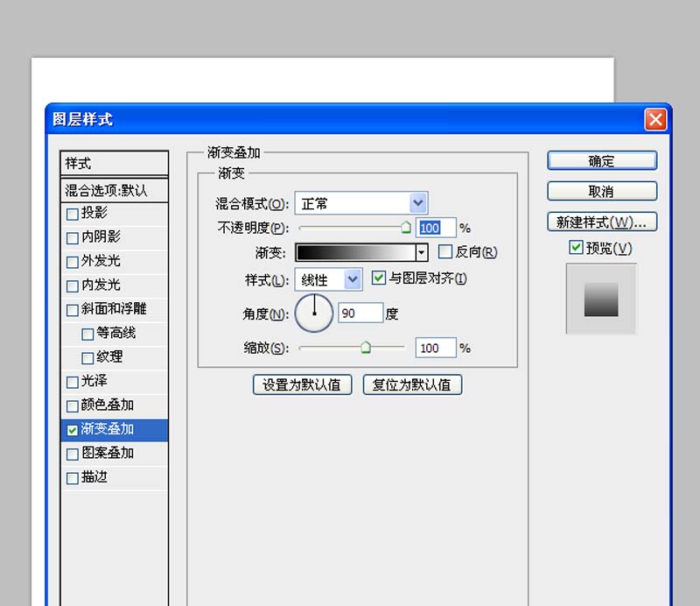Click the 角度 angle dial
The height and width of the screenshot is (606, 700).
coord(314,313)
